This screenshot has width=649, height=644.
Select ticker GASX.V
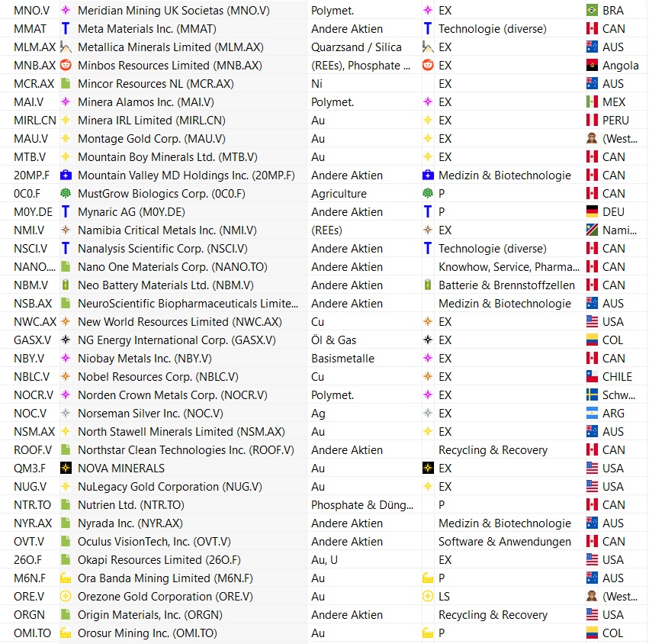[x=32, y=340]
